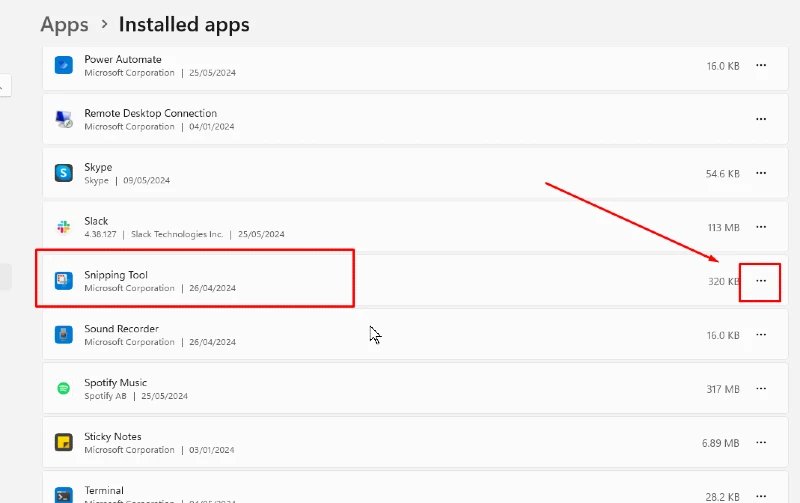Select the Terminal app name

[x=104, y=490]
